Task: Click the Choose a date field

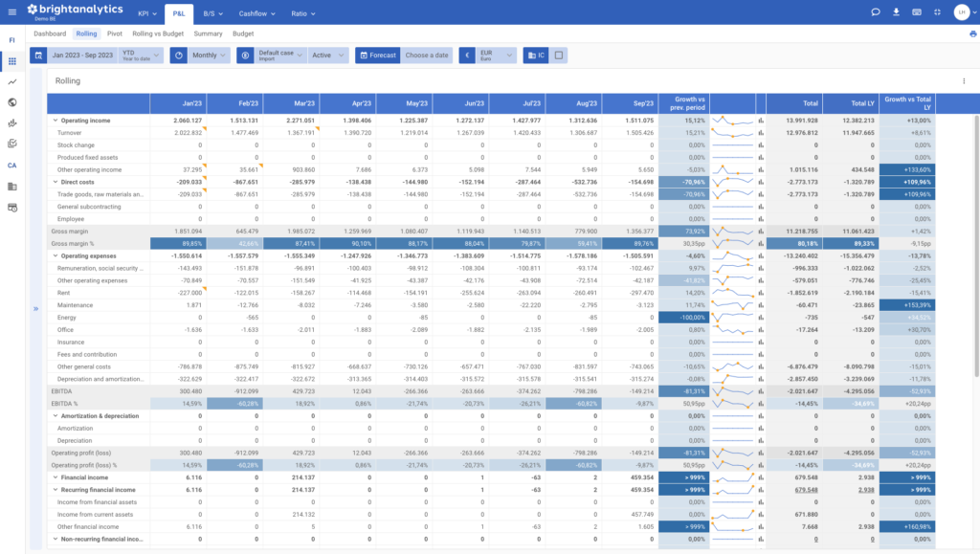Action: pyautogui.click(x=427, y=55)
